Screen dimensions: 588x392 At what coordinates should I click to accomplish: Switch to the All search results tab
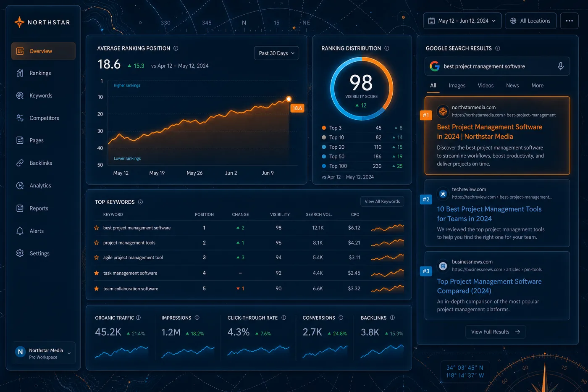433,85
